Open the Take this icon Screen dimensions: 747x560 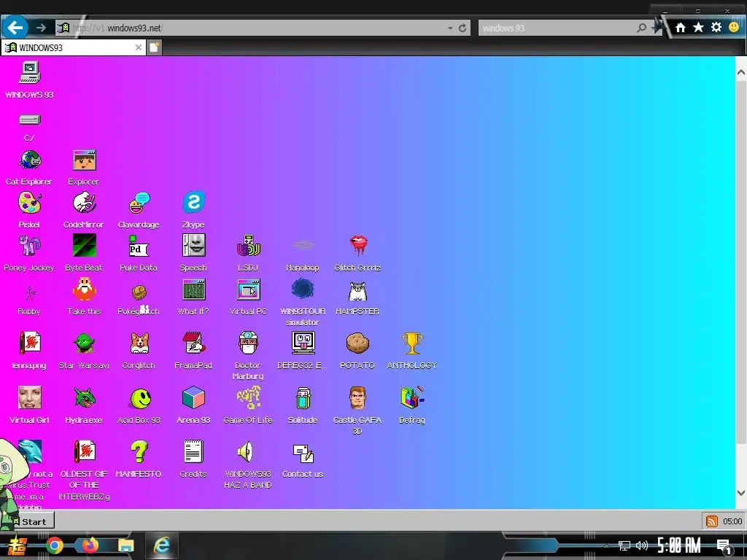(x=85, y=289)
